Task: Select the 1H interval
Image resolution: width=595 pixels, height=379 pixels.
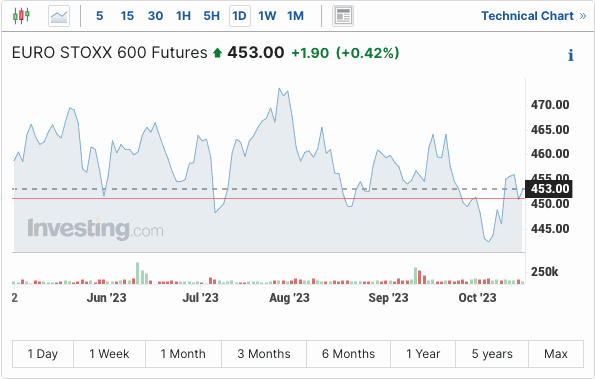Action: coord(183,16)
